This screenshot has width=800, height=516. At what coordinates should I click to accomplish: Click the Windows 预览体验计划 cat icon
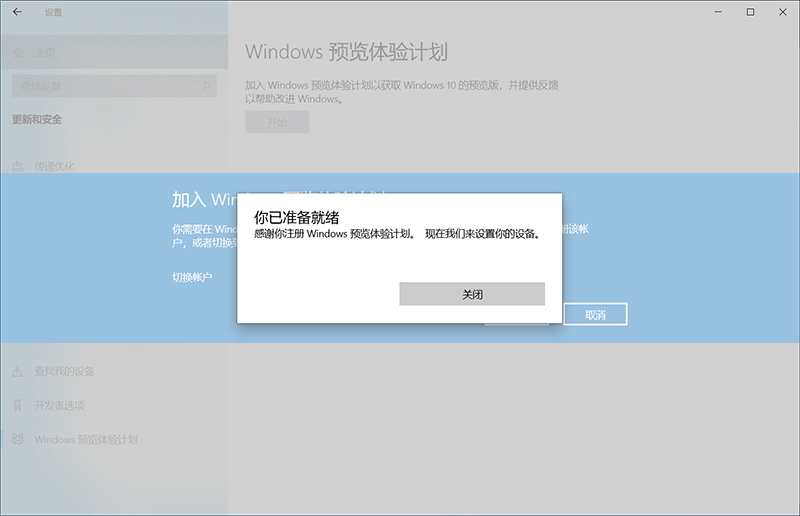(x=18, y=439)
